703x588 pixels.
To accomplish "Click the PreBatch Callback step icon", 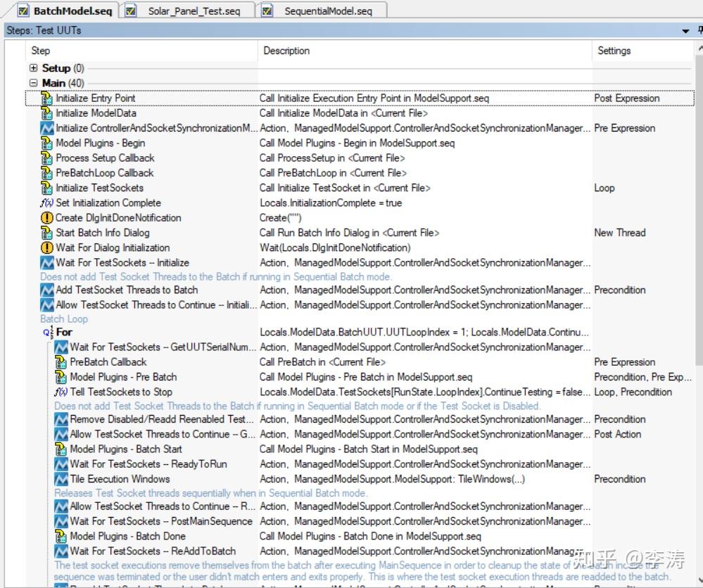I will 61,362.
